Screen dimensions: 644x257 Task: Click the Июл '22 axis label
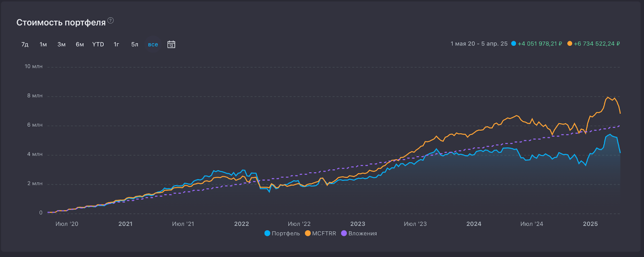(299, 224)
